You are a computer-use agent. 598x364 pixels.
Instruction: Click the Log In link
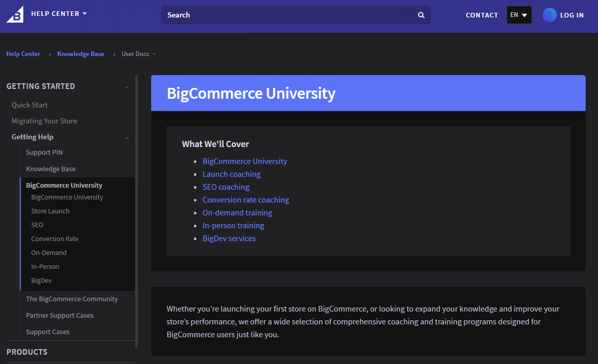572,15
